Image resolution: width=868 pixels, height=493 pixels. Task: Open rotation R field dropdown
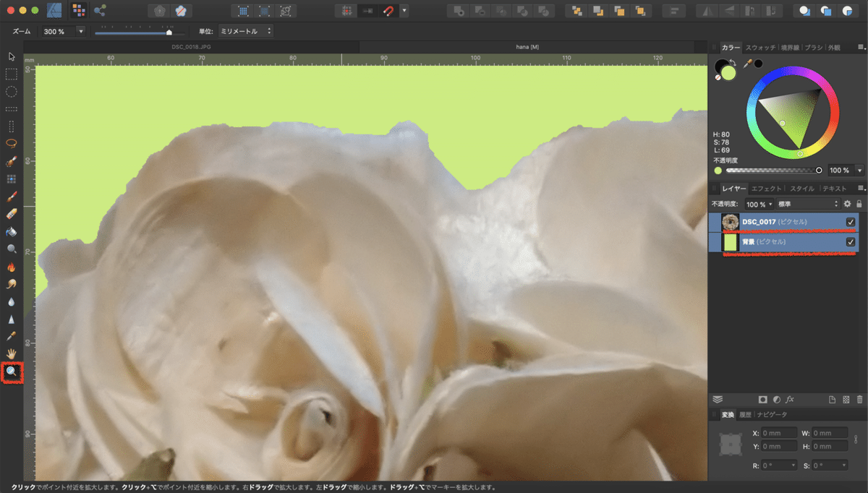pyautogui.click(x=794, y=466)
